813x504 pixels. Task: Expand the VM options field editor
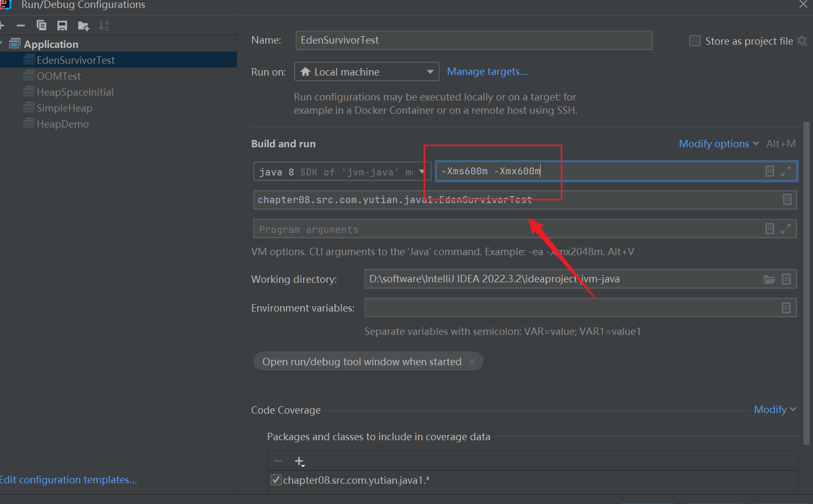pyautogui.click(x=785, y=171)
